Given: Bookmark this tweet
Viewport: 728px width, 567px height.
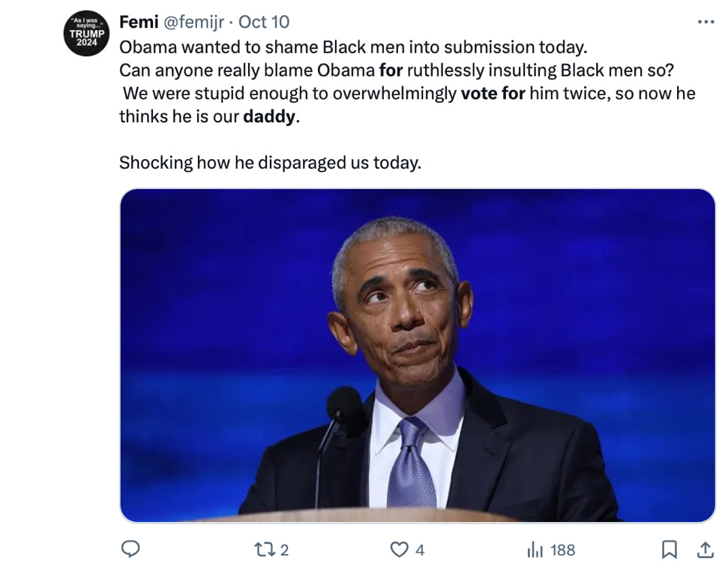Looking at the screenshot, I should coord(670,550).
